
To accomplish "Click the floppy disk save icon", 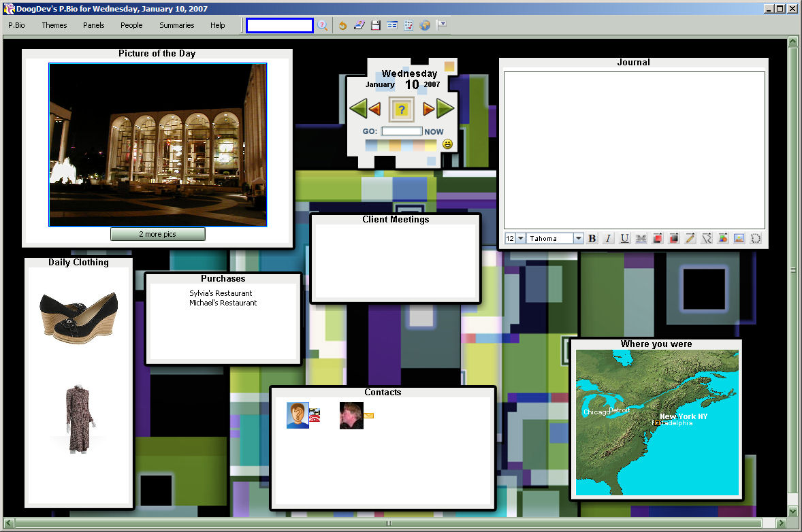I will click(376, 25).
